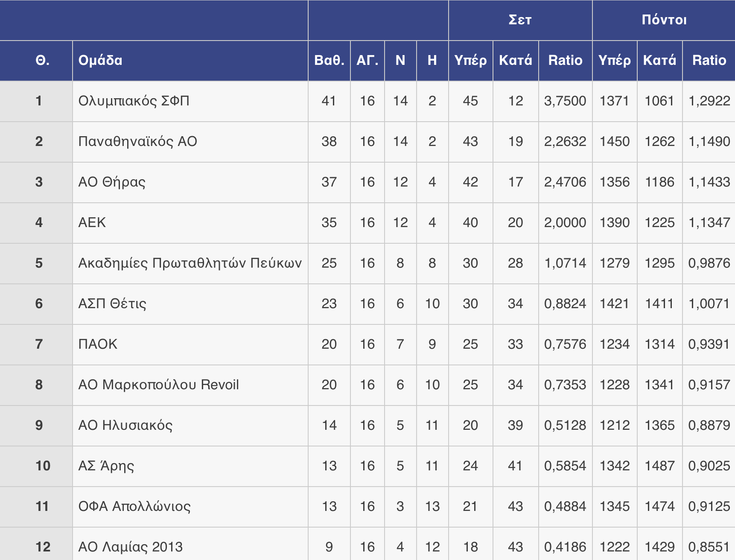
Task: Click the ΑΕΚ team name
Action: point(92,223)
